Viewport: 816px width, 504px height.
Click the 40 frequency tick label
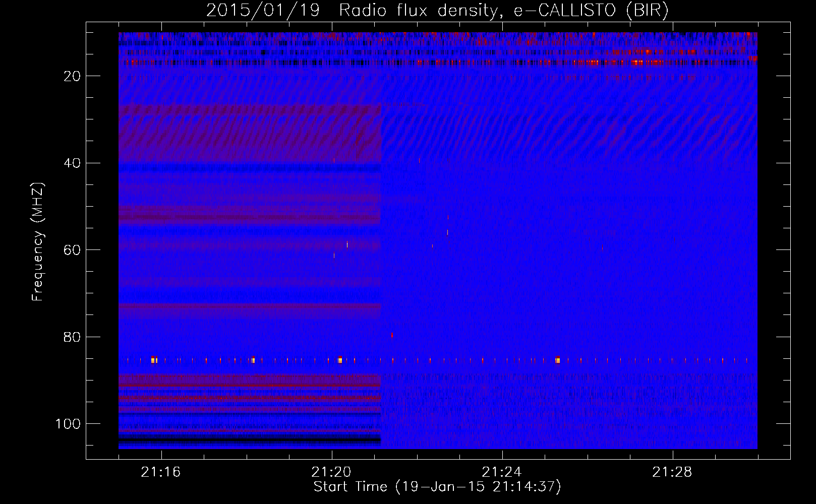[72, 163]
